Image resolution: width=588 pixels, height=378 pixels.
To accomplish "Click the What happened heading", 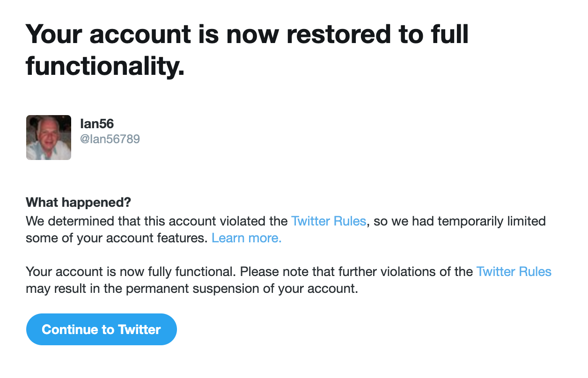I will [78, 202].
